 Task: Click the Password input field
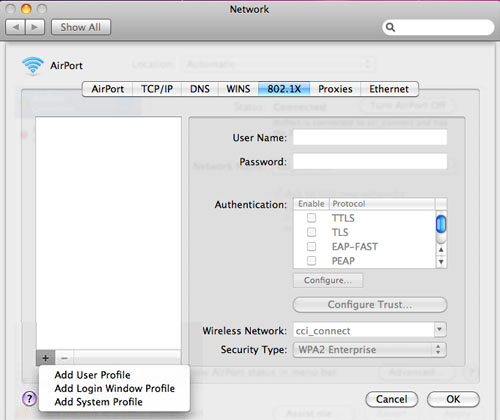[x=370, y=161]
